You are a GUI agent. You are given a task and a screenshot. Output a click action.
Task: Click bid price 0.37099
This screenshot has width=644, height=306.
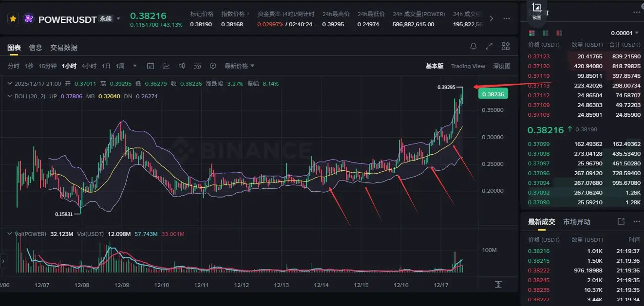coord(539,144)
